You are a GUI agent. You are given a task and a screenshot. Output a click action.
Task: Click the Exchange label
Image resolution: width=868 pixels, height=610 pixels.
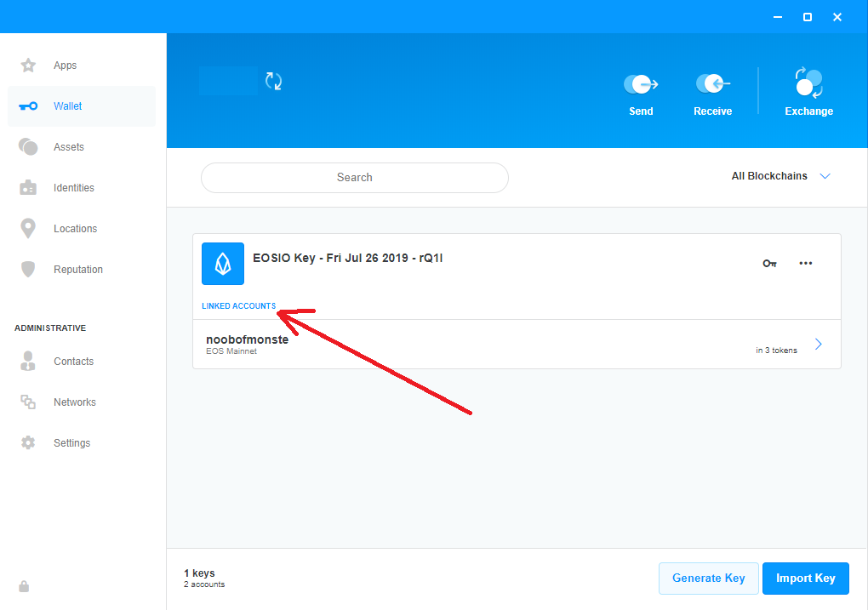[808, 111]
